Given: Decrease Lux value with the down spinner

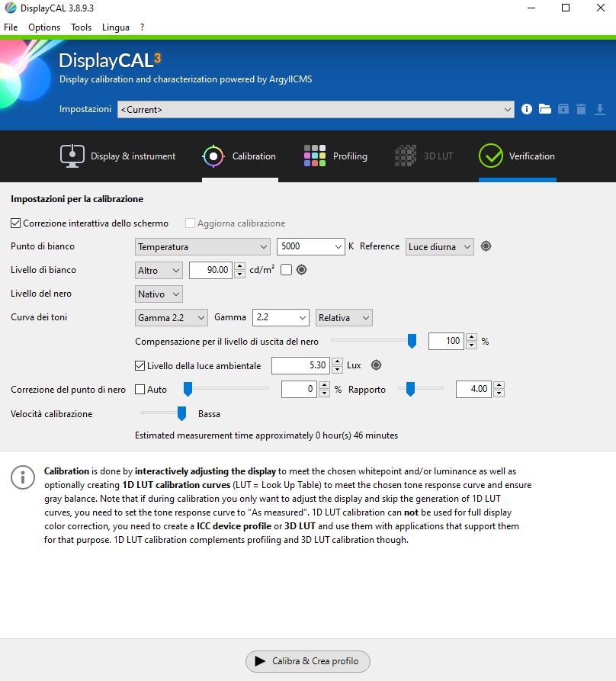Looking at the screenshot, I should pyautogui.click(x=337, y=370).
